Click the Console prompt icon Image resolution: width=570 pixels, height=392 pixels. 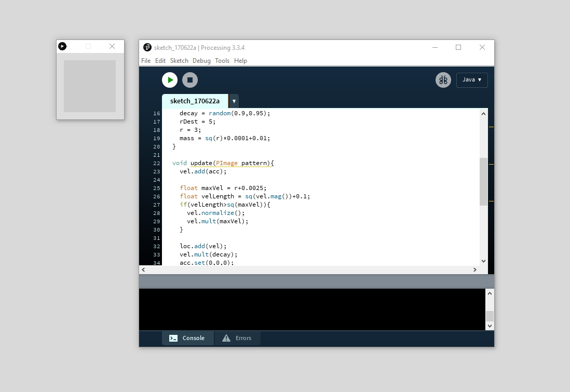[x=173, y=338]
